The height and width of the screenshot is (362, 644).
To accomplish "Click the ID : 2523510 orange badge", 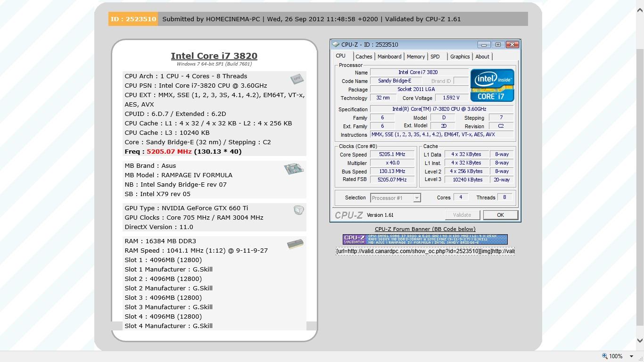I will click(133, 19).
